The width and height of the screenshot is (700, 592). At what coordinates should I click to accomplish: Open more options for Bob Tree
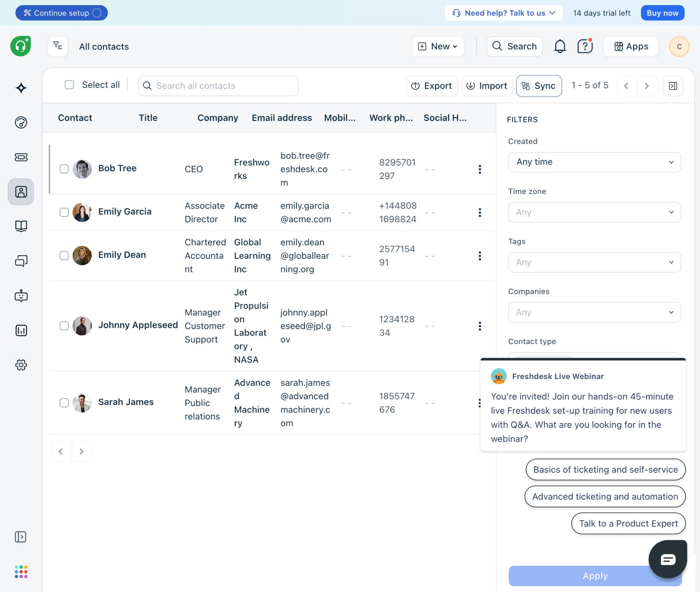[479, 169]
